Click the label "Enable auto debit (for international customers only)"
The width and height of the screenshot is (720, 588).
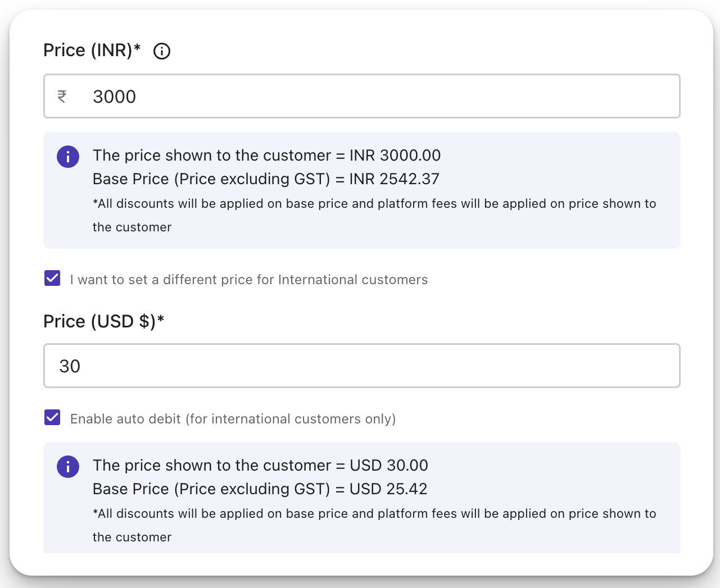click(233, 419)
